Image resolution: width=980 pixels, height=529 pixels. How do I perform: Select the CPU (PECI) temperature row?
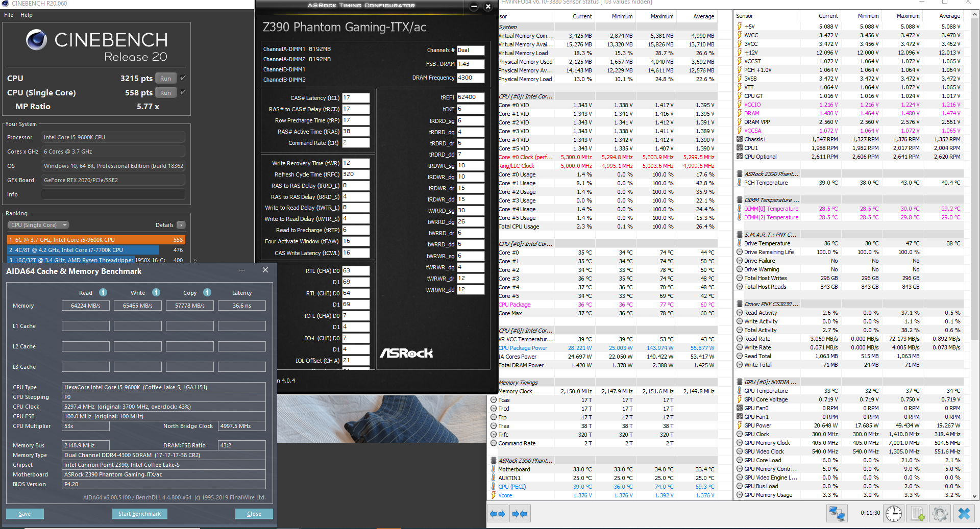(603, 487)
